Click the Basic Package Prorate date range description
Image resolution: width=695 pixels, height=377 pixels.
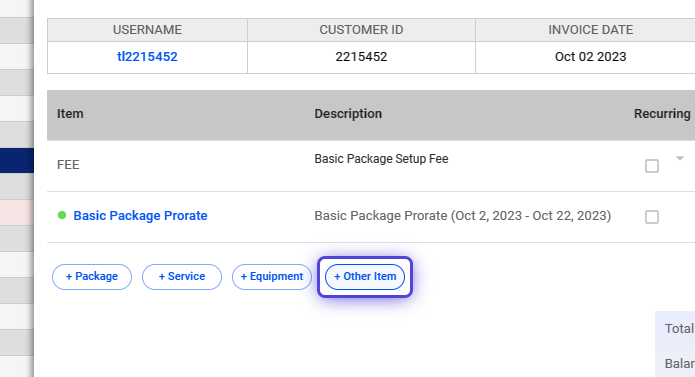[x=463, y=216]
